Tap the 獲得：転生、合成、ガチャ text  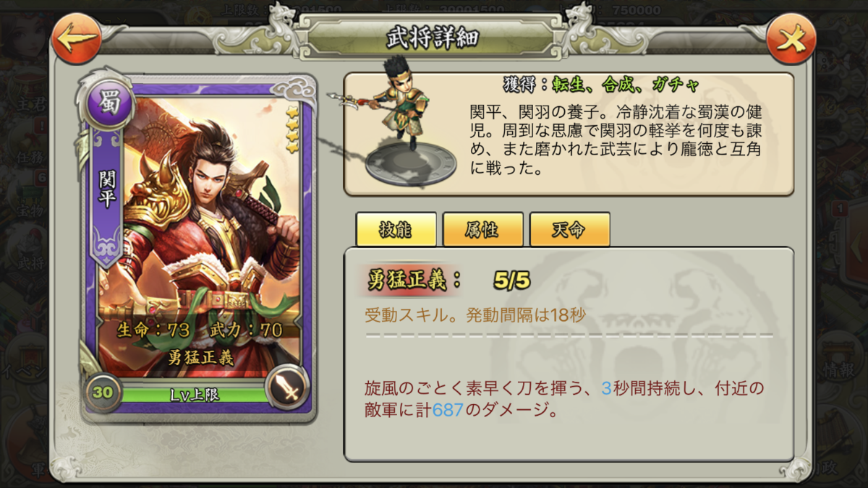(x=600, y=85)
